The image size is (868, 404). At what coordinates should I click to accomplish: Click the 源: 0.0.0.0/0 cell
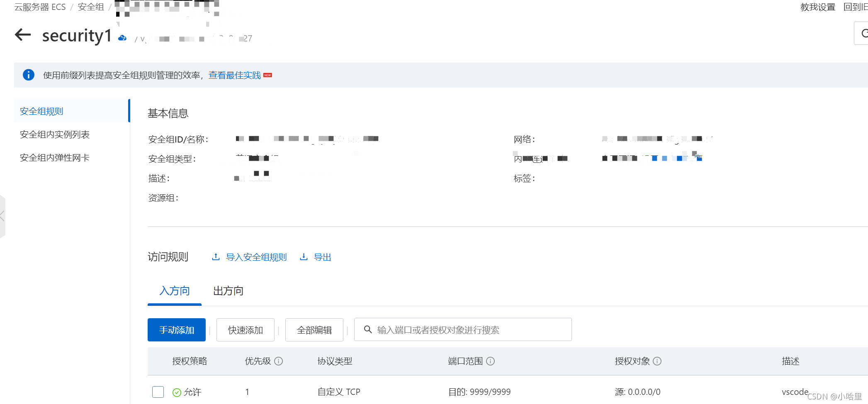pos(638,392)
